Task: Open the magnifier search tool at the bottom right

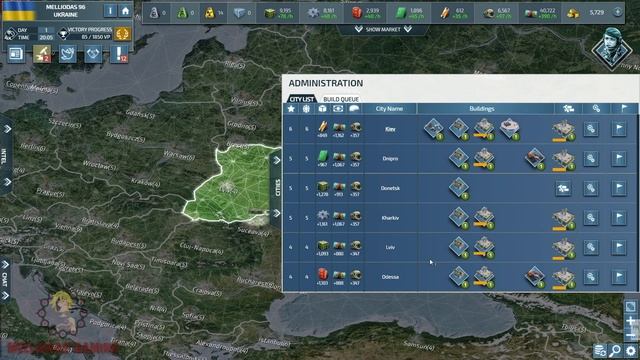Action: point(615,350)
